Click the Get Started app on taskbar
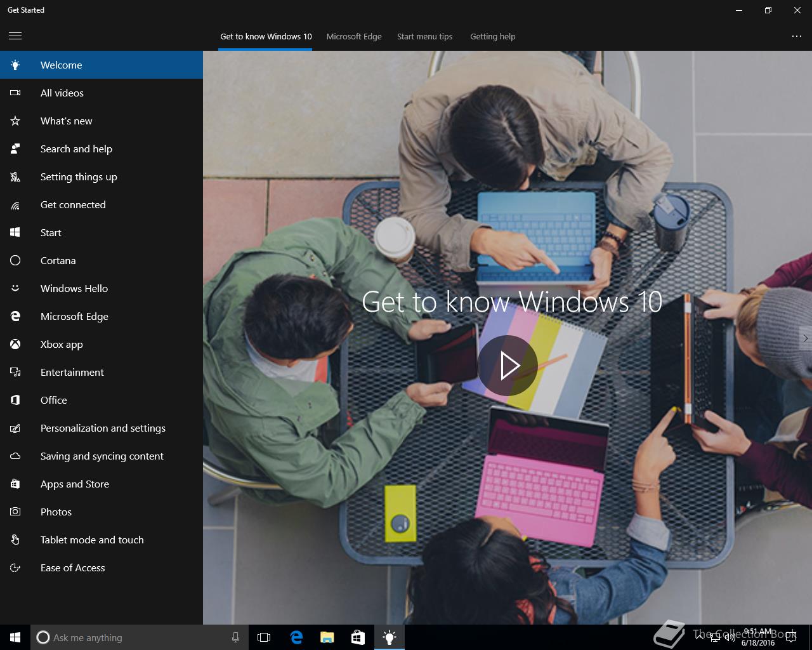 (389, 637)
